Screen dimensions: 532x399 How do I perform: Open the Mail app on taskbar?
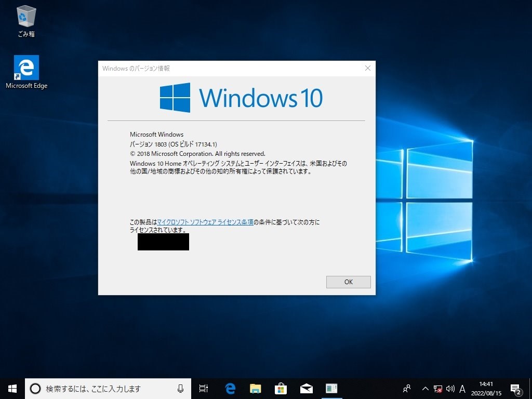pos(307,389)
